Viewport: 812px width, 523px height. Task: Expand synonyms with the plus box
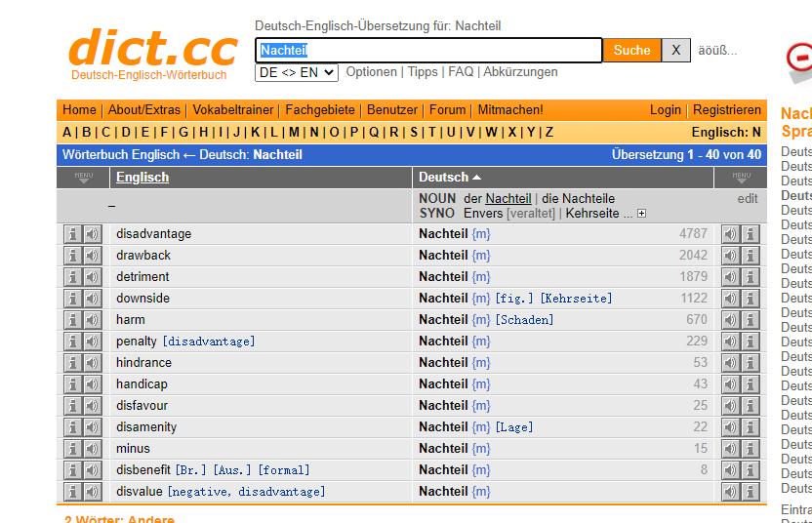click(x=641, y=214)
